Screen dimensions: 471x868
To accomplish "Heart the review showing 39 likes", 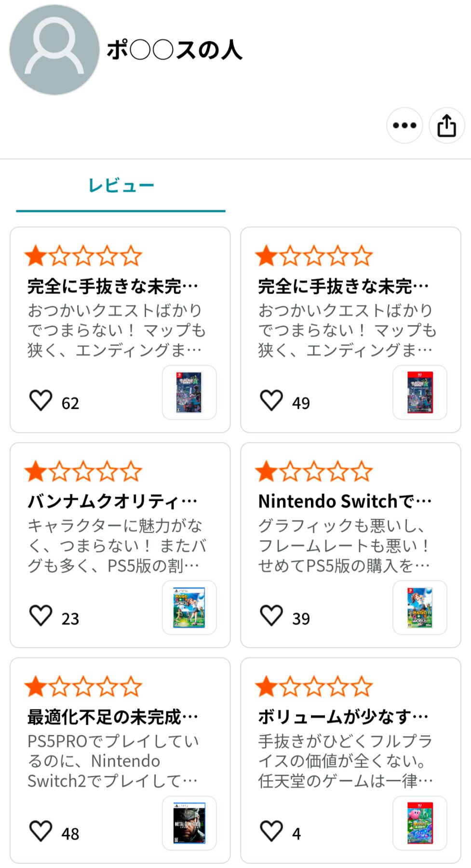I will (271, 616).
